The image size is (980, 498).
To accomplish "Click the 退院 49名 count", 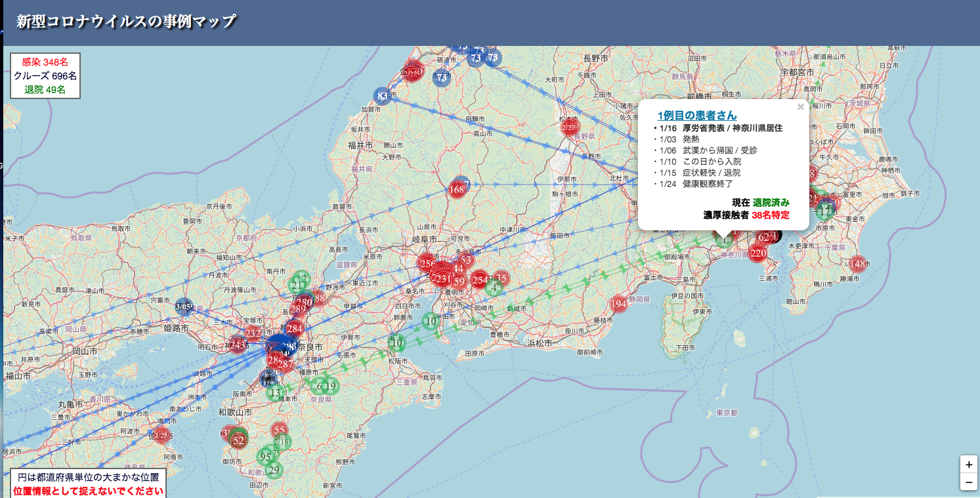I will [45, 89].
